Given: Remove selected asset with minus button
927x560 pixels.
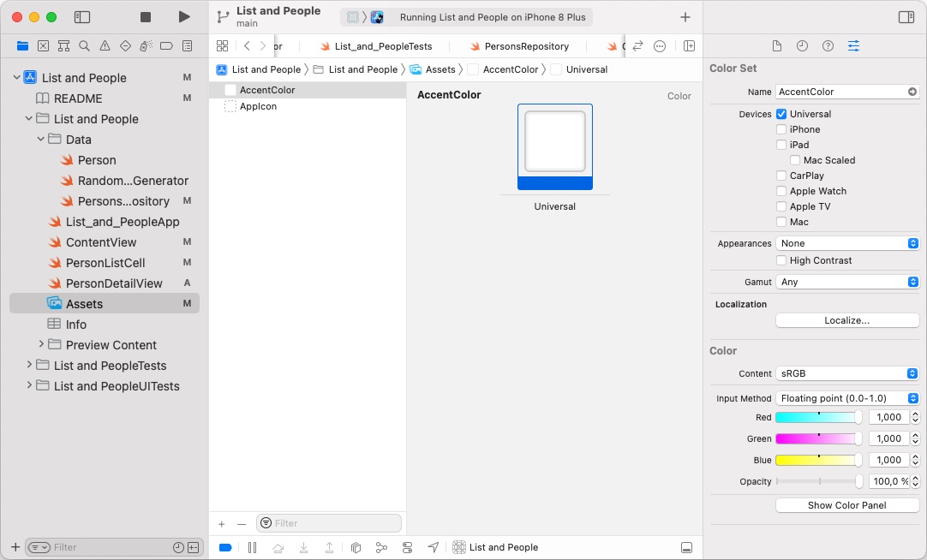Looking at the screenshot, I should coord(242,524).
